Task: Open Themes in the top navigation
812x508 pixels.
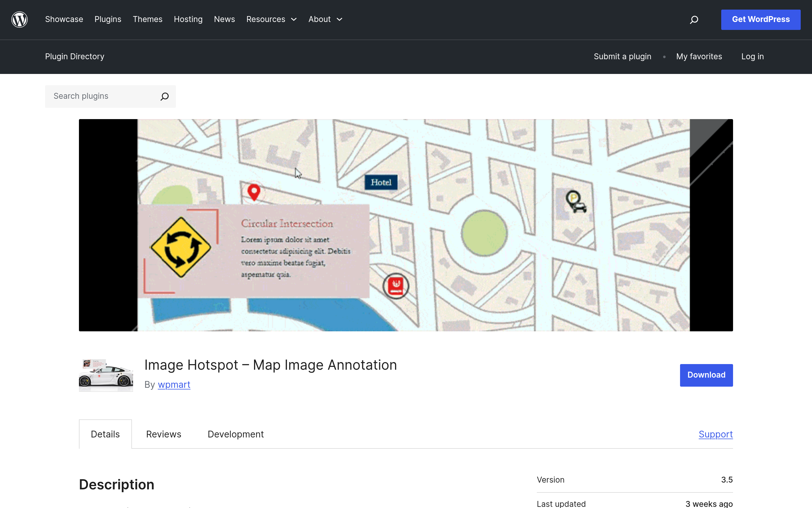Action: point(148,19)
